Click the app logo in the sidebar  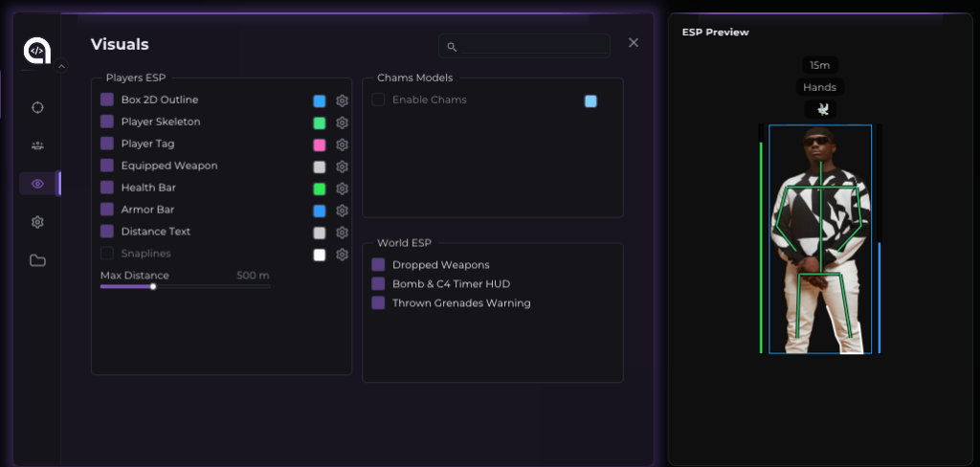[x=37, y=51]
